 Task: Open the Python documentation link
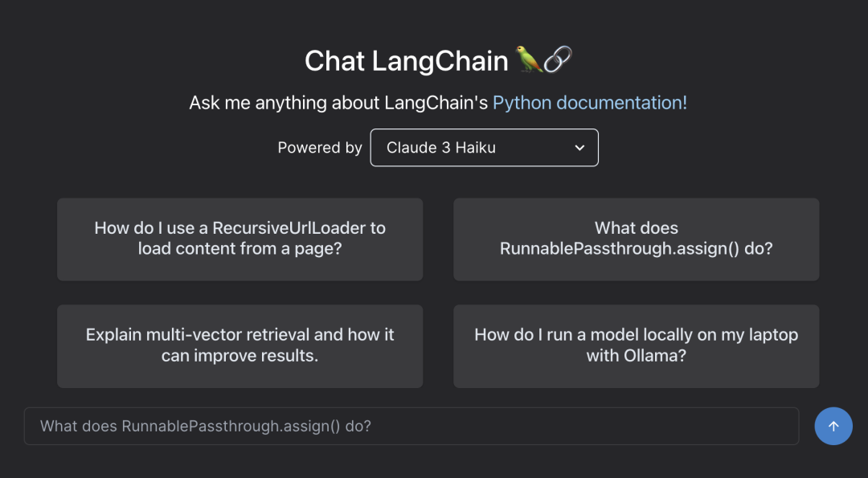point(590,103)
